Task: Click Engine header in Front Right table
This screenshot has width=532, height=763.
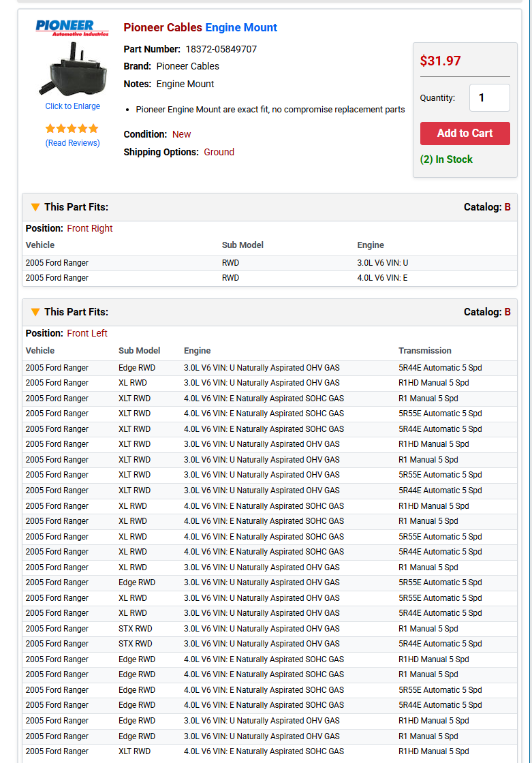Action: pos(371,245)
